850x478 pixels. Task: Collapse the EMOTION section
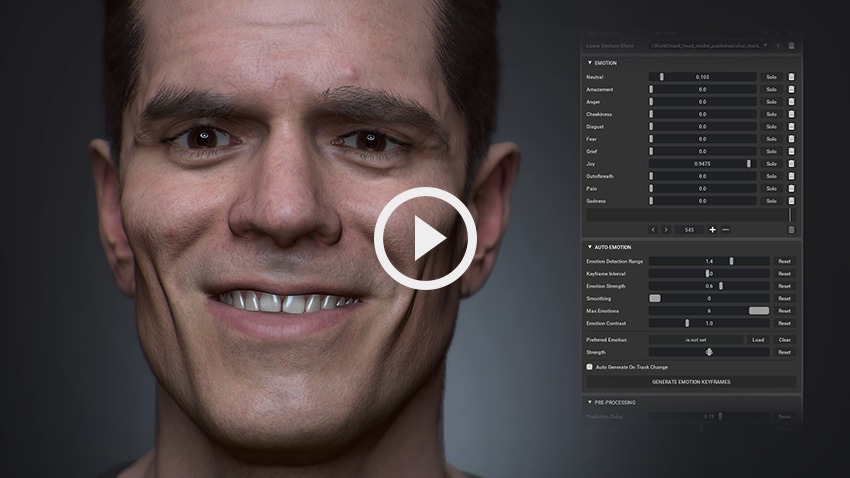coord(588,63)
